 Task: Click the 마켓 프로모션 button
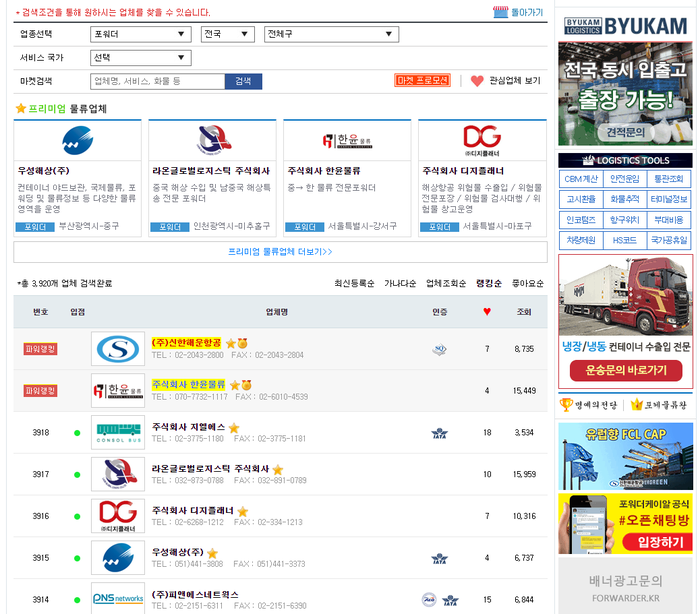422,80
